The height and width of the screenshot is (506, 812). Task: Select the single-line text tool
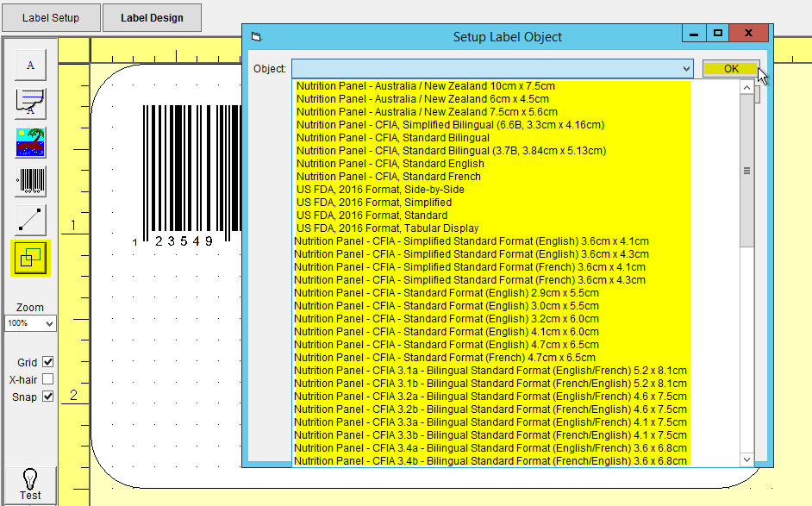[x=30, y=65]
